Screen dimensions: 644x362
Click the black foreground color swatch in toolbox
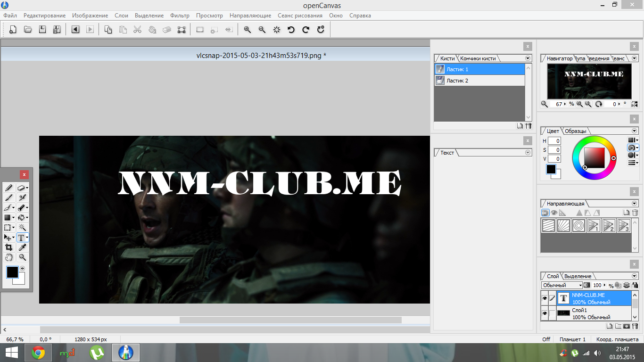point(12,272)
